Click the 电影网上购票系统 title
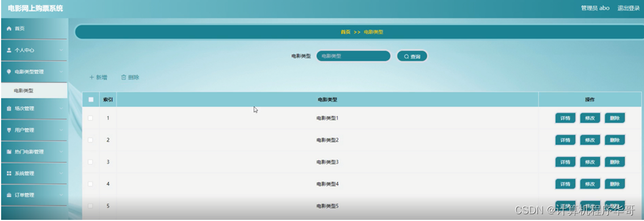Screen dimensions: 644x221 36,8
